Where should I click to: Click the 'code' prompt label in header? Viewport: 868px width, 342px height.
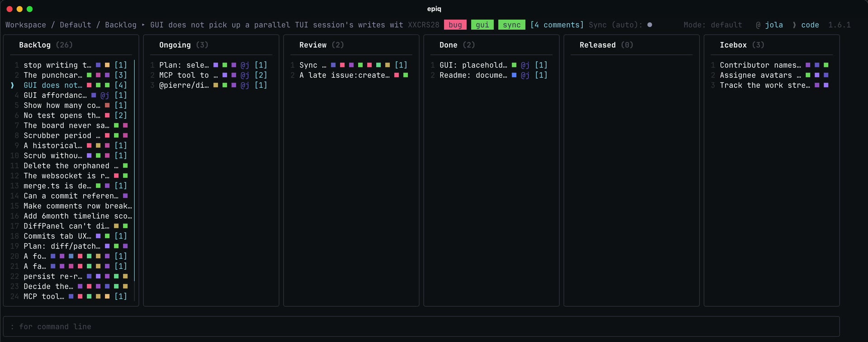pos(810,25)
